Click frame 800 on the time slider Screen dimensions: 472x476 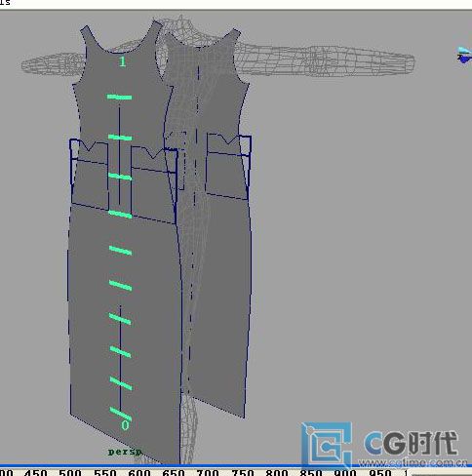pos(277,472)
